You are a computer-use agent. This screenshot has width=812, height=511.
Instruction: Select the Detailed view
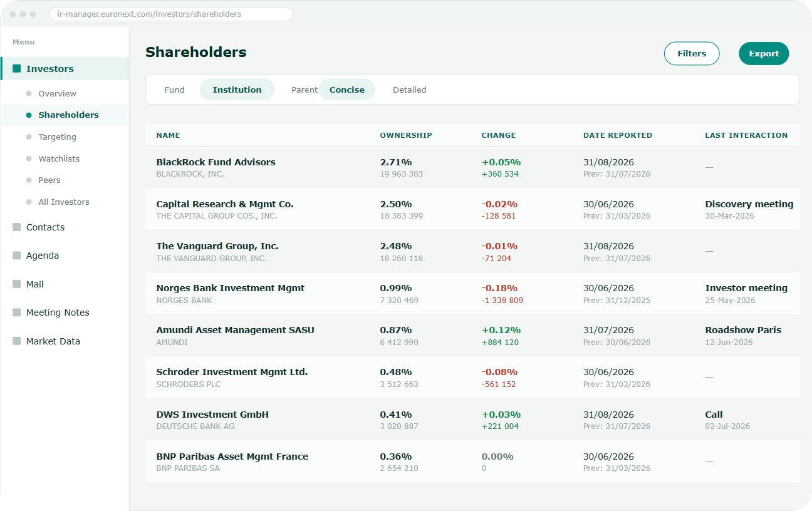[x=410, y=90]
